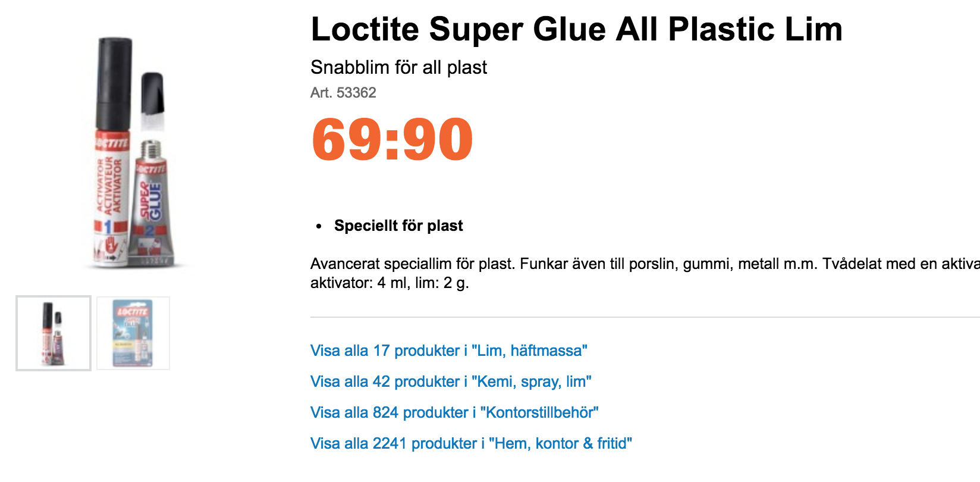980x482 pixels.
Task: Click the blue number 1 on the activator pen
Action: point(108,227)
